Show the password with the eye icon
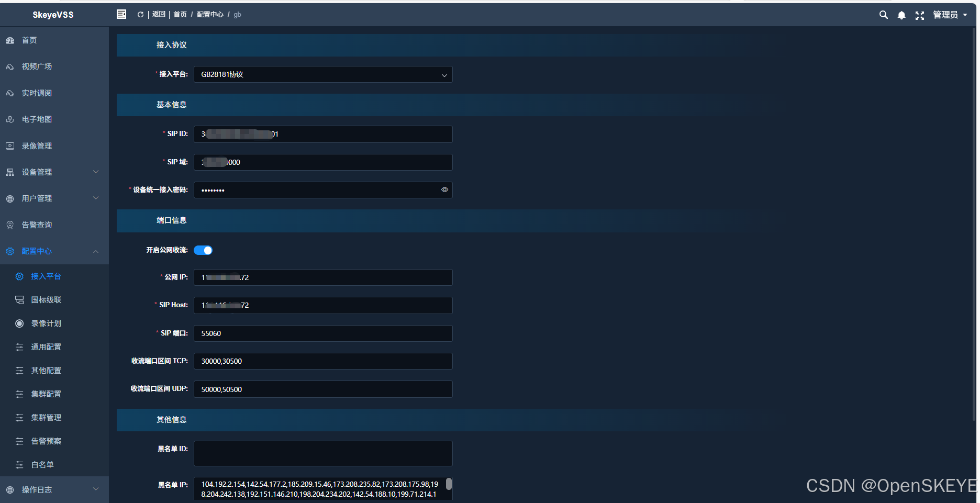Image resolution: width=980 pixels, height=503 pixels. tap(444, 189)
